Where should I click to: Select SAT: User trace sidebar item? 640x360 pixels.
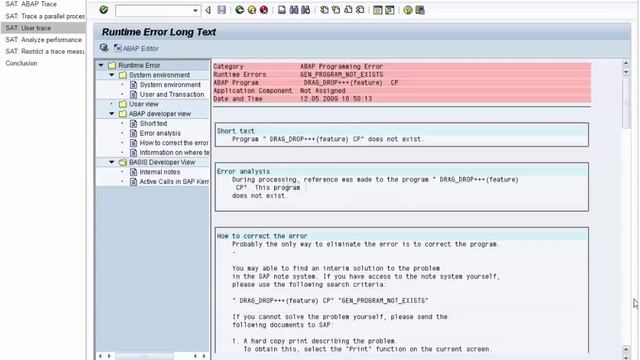pyautogui.click(x=43, y=28)
